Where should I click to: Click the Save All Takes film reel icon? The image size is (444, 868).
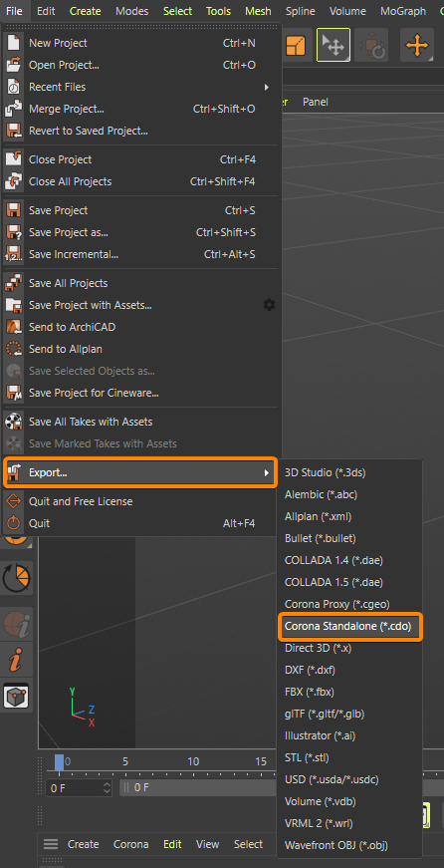(x=13, y=422)
